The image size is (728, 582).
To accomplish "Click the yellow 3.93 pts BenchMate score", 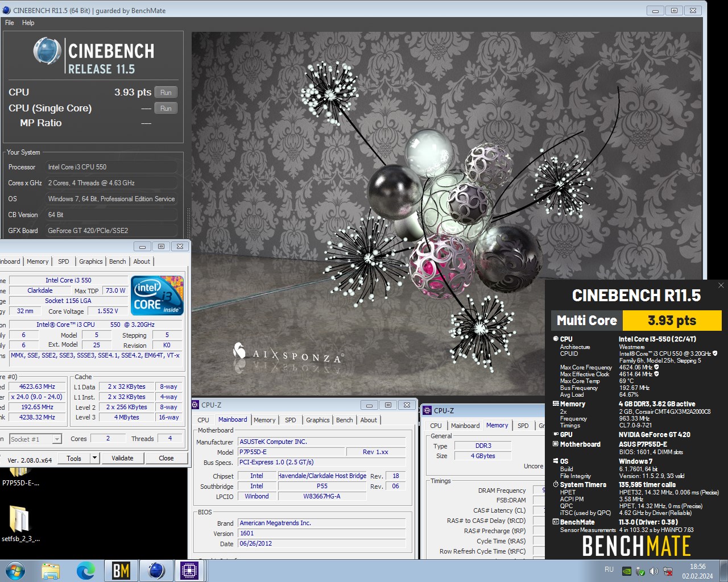I will pos(672,321).
